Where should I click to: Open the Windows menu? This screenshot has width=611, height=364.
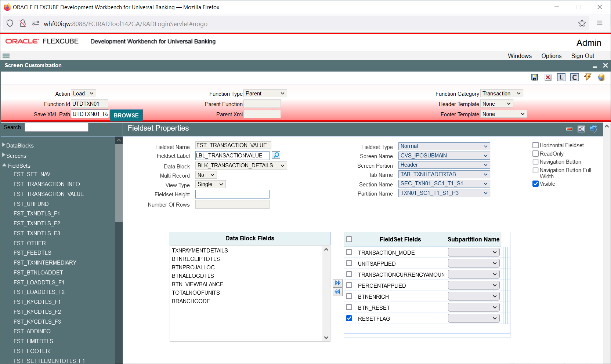[x=520, y=56]
